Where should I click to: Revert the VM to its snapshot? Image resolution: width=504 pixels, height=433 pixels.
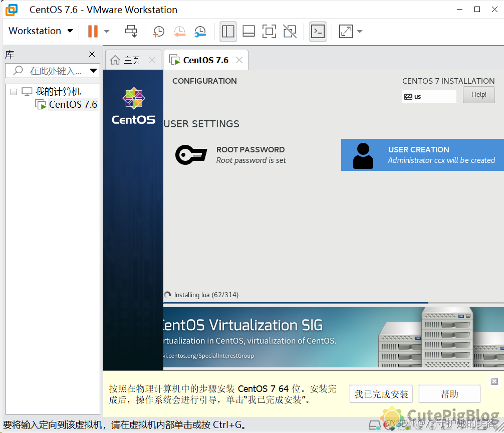pos(180,31)
